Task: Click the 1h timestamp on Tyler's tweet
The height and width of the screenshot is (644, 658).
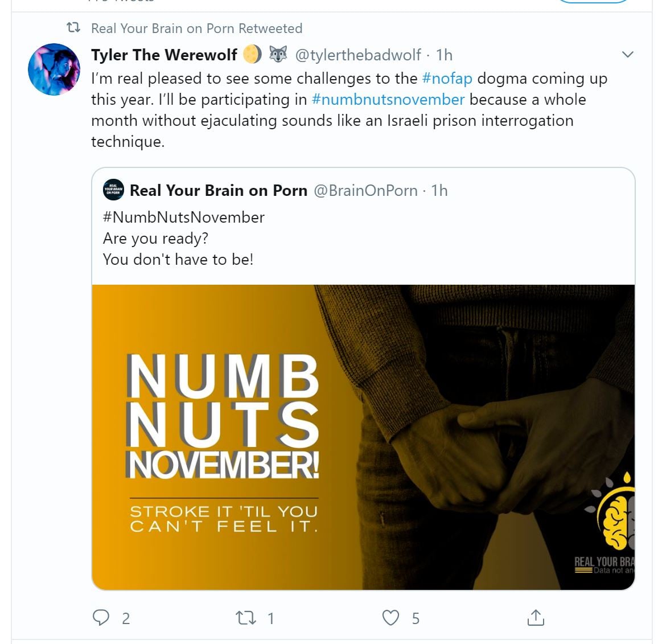Action: click(444, 55)
